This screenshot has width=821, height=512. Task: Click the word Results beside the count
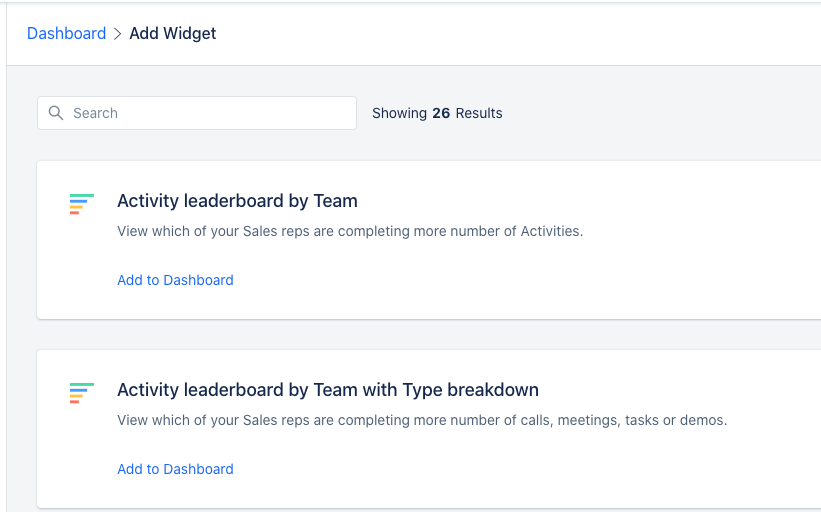coord(479,113)
